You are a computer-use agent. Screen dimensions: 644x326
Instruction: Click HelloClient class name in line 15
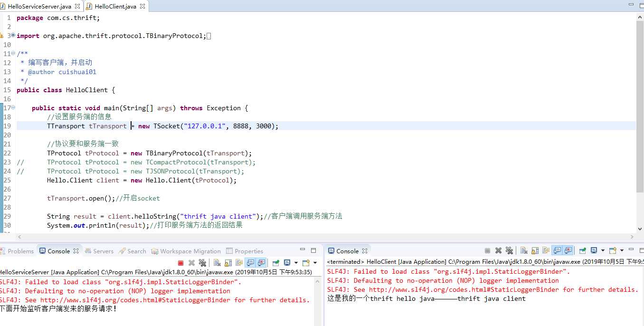click(87, 90)
